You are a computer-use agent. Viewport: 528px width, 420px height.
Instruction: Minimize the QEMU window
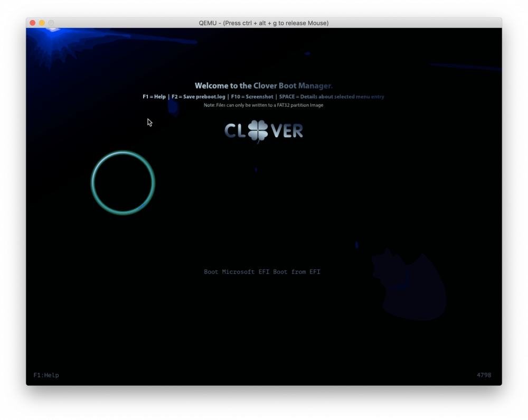[42, 23]
